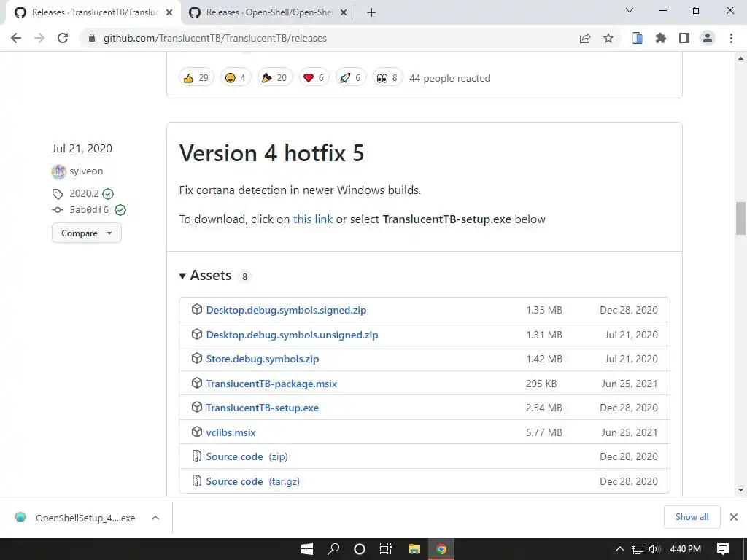Screen dimensions: 747x560
Task: Expand the OpenShellSetup download options arrow
Action: (x=155, y=518)
